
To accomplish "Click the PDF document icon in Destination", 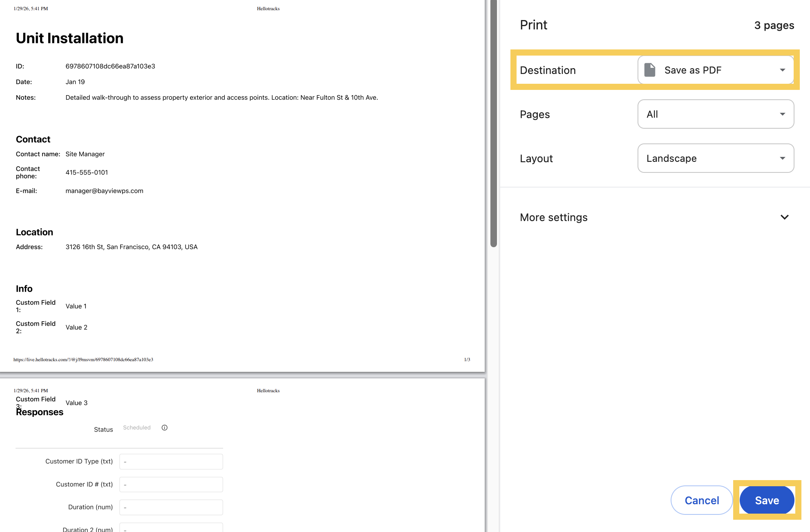I will [x=650, y=70].
